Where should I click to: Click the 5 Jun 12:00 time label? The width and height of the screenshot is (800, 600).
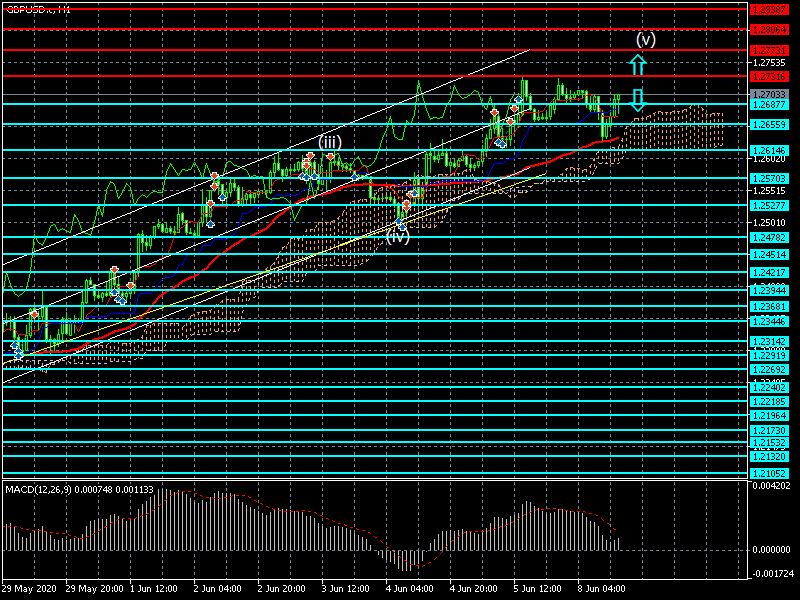(x=538, y=589)
